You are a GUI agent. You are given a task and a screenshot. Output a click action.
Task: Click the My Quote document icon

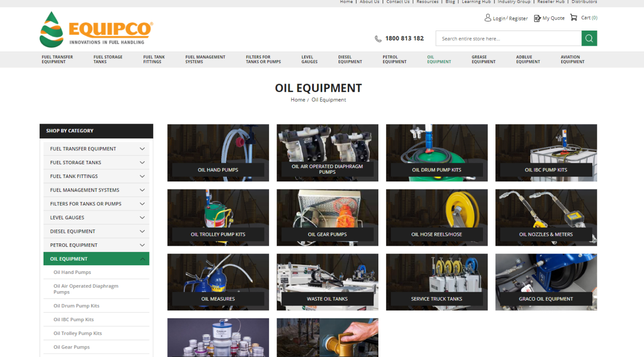(537, 18)
